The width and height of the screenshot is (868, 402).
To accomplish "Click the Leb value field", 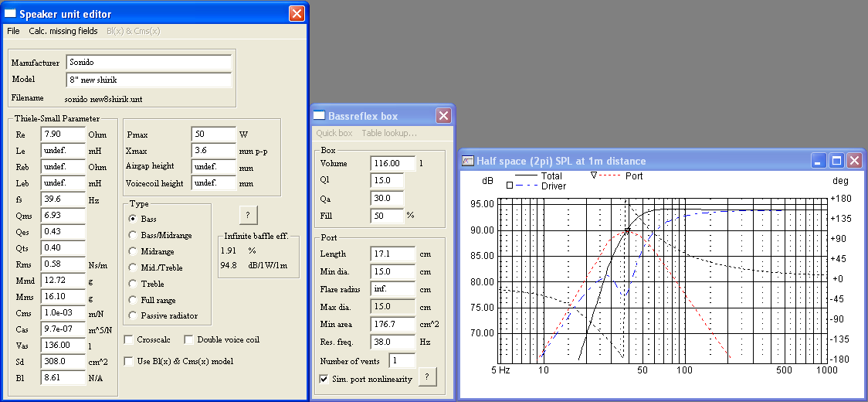I will (63, 183).
